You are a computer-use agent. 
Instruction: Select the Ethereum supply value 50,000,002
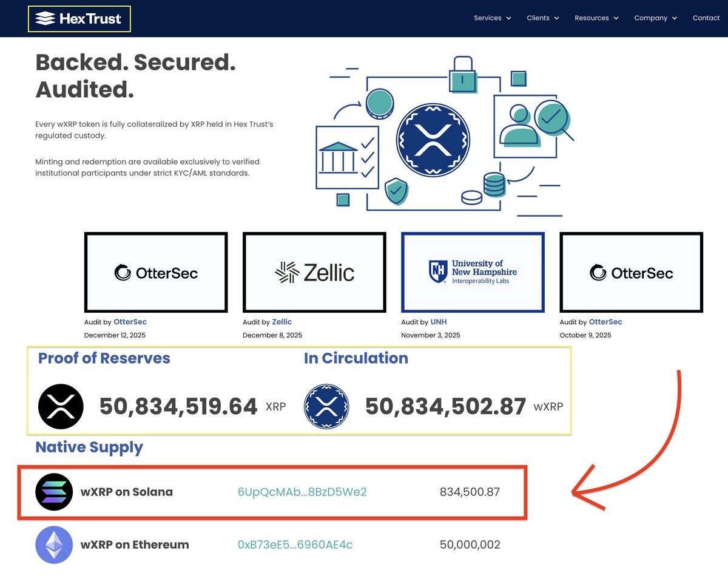(470, 545)
